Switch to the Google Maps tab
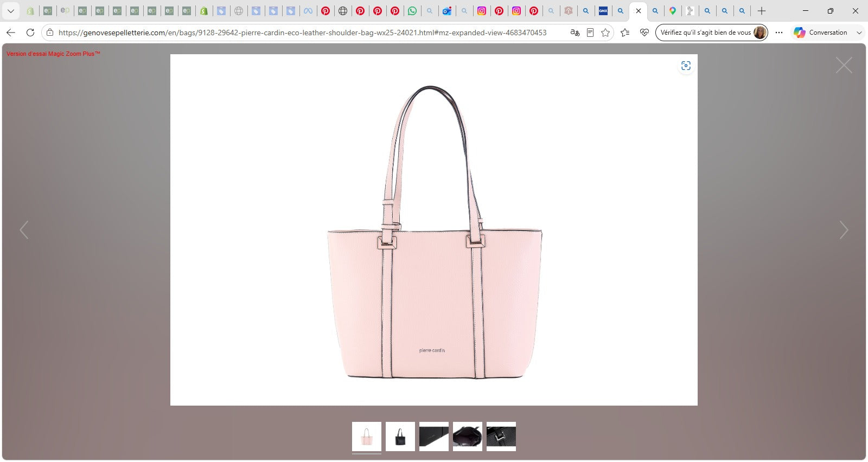This screenshot has width=868, height=462. [673, 11]
